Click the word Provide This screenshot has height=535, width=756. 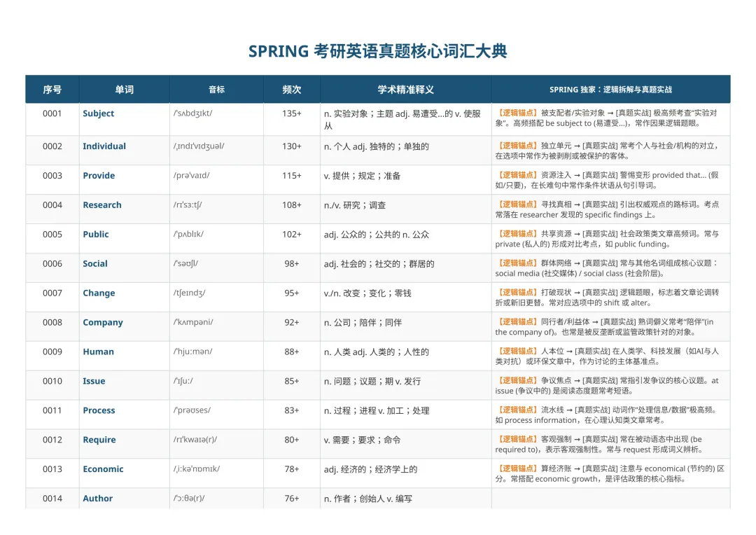click(99, 176)
